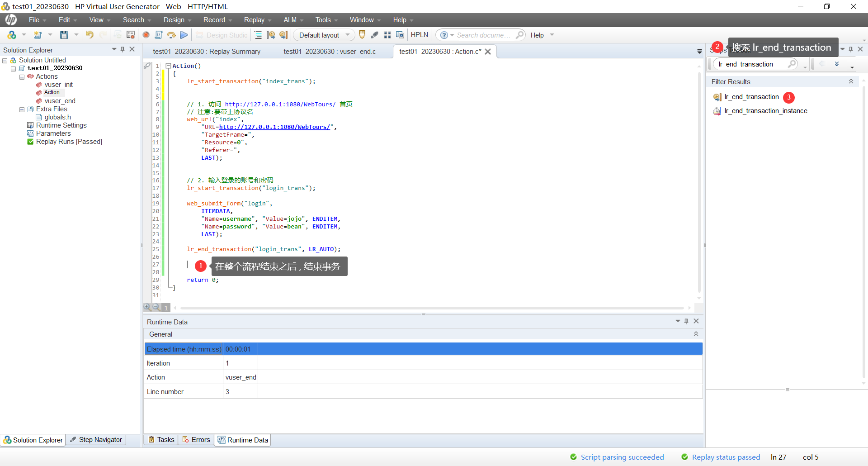Select vuser_init in Solution Explorer

coord(58,85)
